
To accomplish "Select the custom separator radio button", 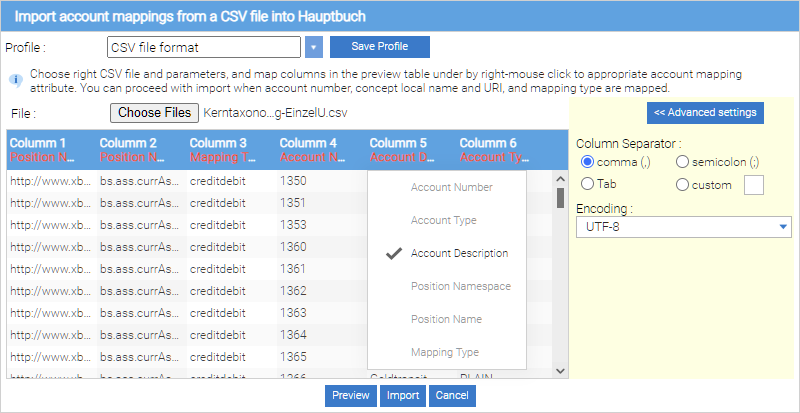I will point(682,184).
